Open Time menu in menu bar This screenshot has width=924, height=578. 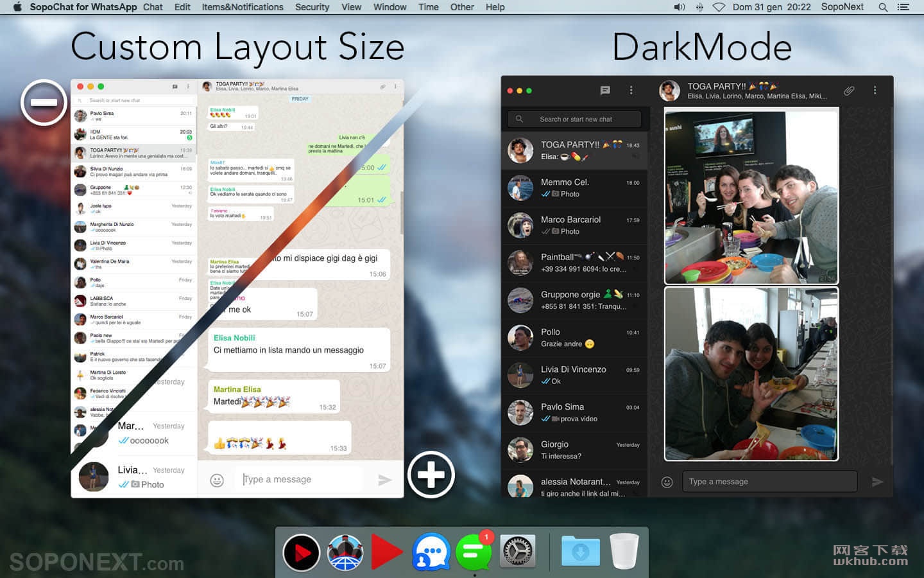click(429, 7)
